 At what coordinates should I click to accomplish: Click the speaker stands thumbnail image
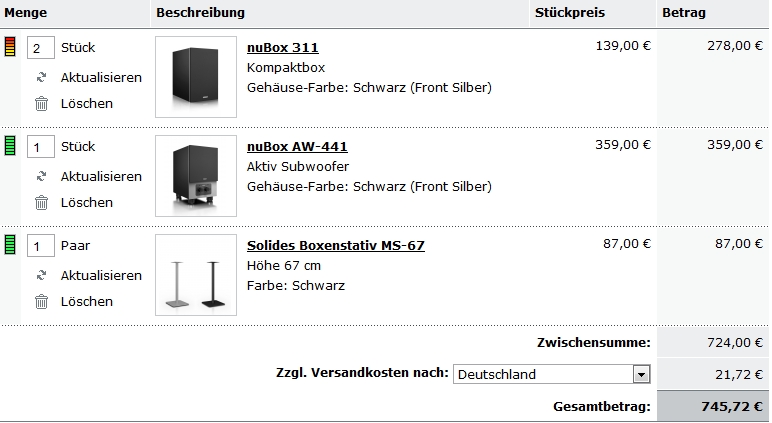tap(196, 275)
